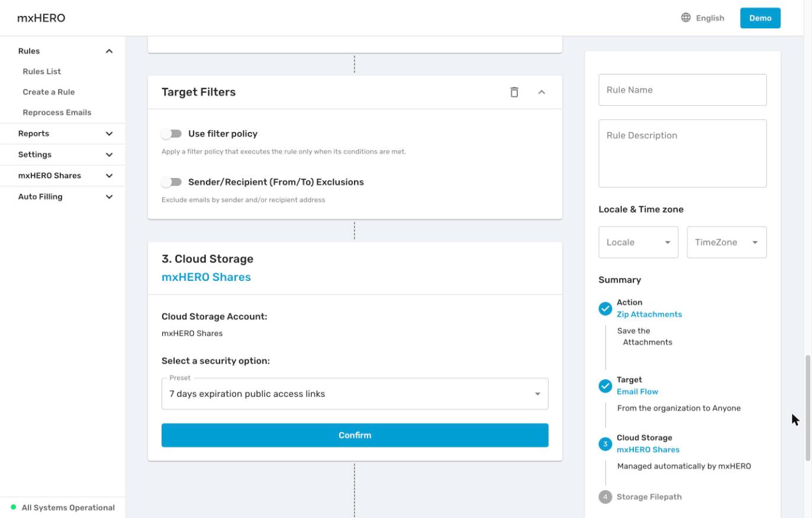The height and width of the screenshot is (518, 812).
Task: Open Email Flow link in Summary
Action: [637, 391]
